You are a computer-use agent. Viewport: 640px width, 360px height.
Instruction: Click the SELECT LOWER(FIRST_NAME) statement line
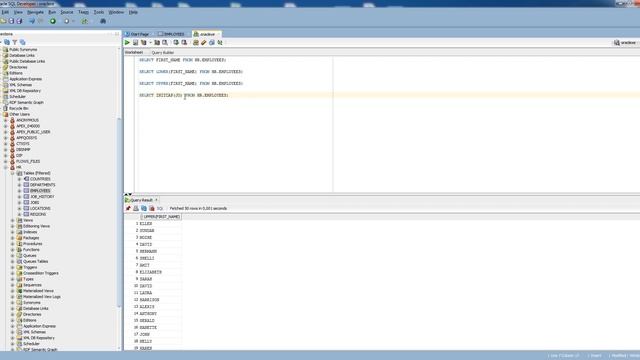coord(191,72)
